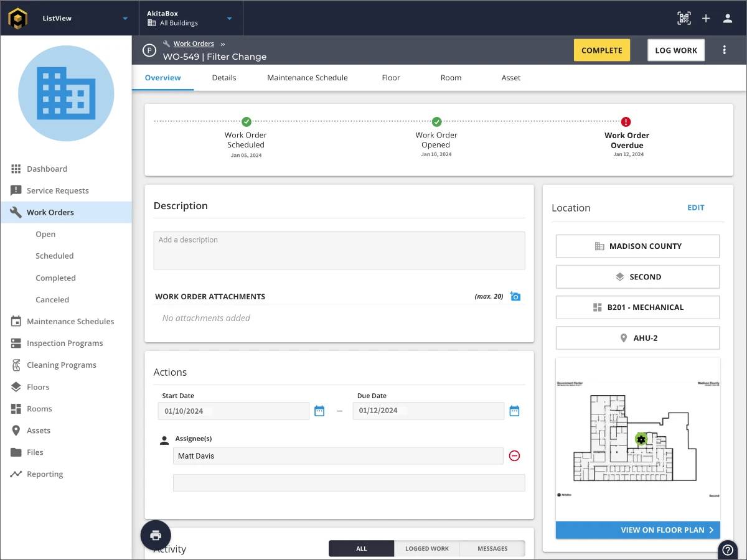Click the COMPLETE button
The width and height of the screenshot is (747, 560).
coord(601,50)
